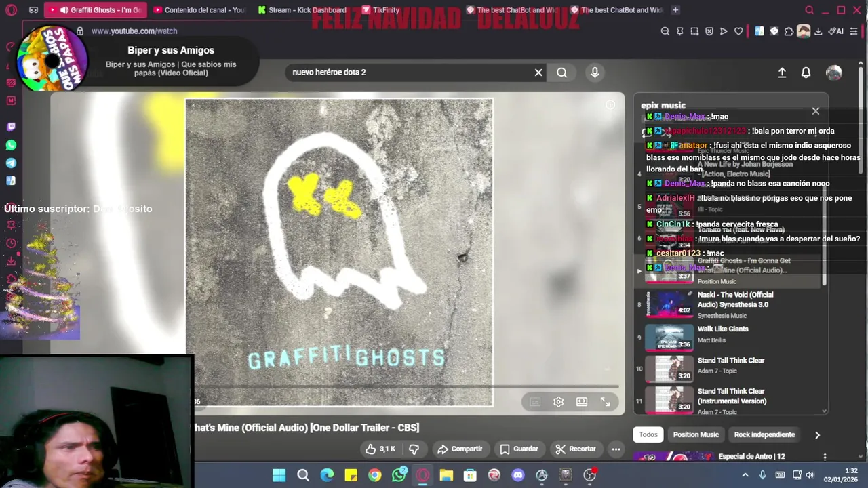
Task: Click the heart bookmark icon in address bar
Action: [738, 31]
